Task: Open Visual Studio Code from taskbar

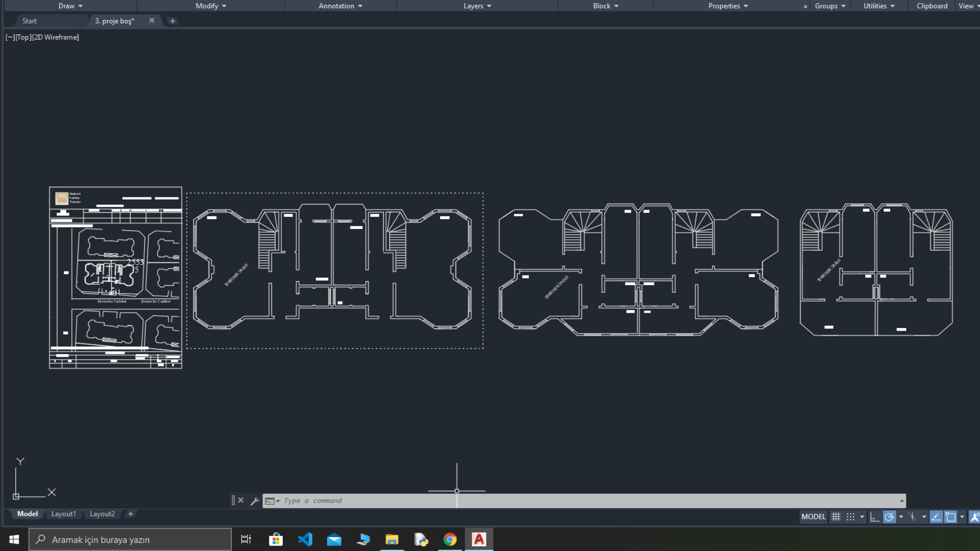Action: pos(305,539)
